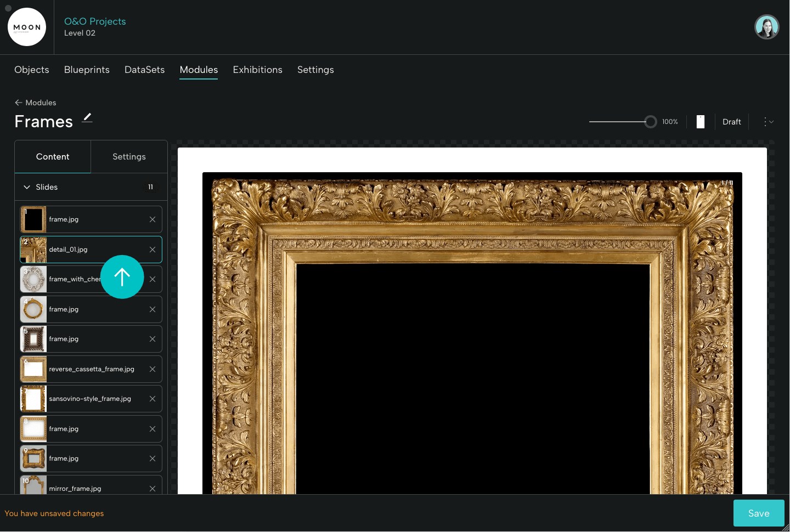The height and width of the screenshot is (532, 790).
Task: Click the MOON logo icon
Action: point(27,27)
